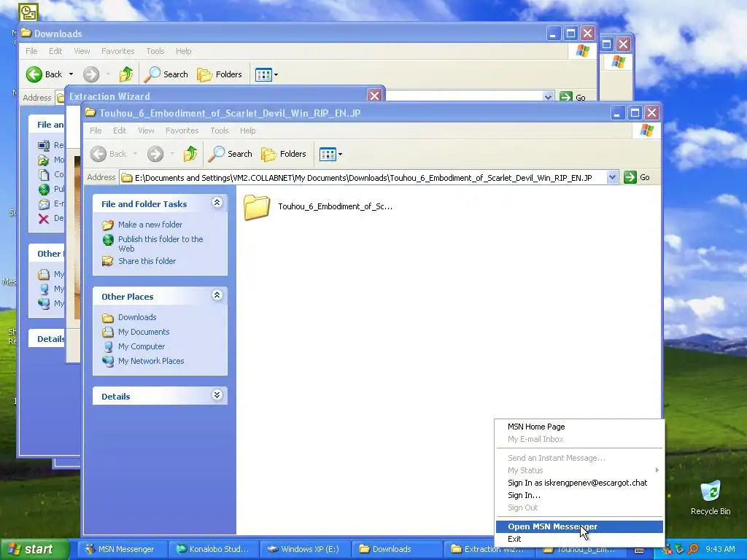Screen dimensions: 747x560
Task: Switch to MSN Messenger taskbar button
Action: [122, 549]
